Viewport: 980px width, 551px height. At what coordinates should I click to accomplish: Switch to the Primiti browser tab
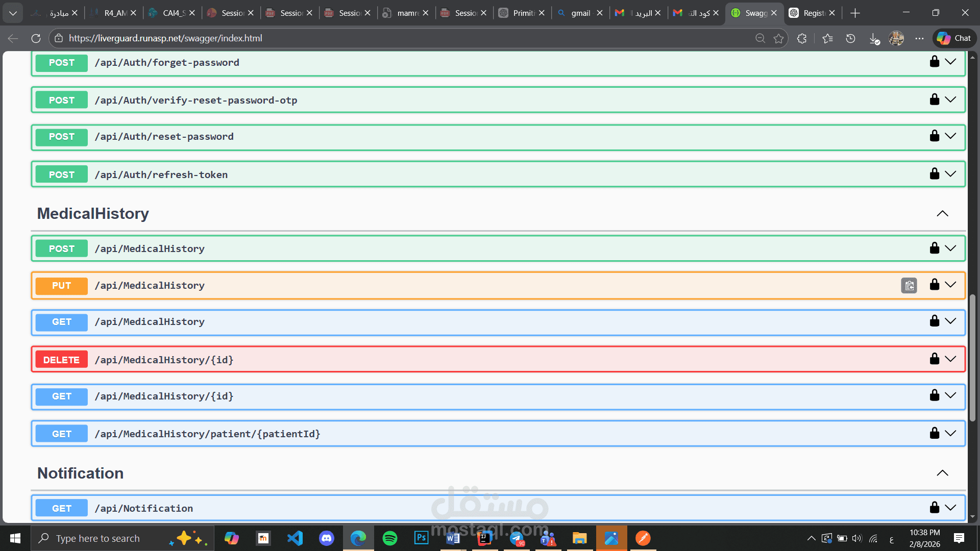click(x=522, y=13)
